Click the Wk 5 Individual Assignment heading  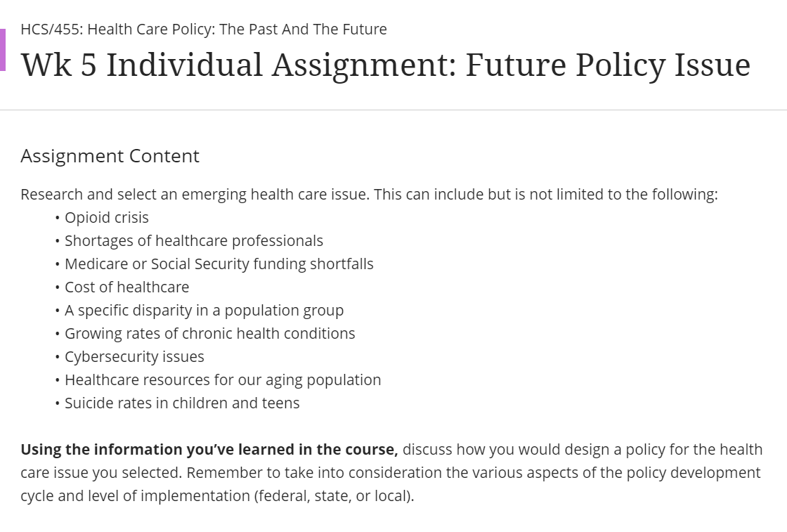(x=386, y=65)
